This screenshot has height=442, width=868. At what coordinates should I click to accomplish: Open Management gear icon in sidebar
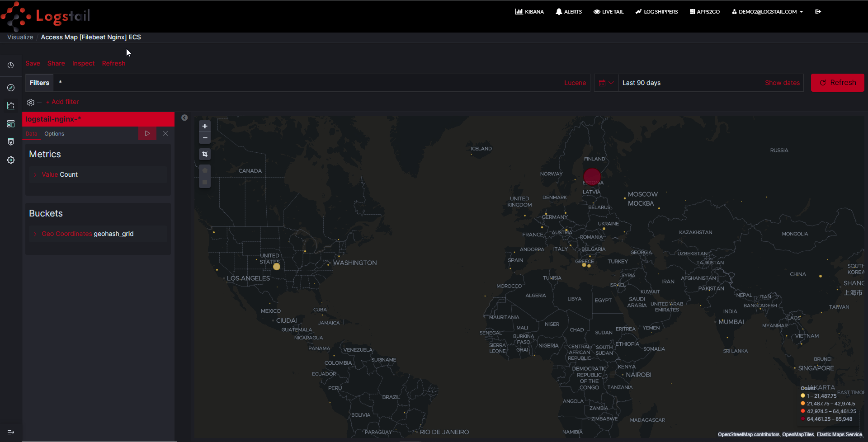pyautogui.click(x=11, y=160)
